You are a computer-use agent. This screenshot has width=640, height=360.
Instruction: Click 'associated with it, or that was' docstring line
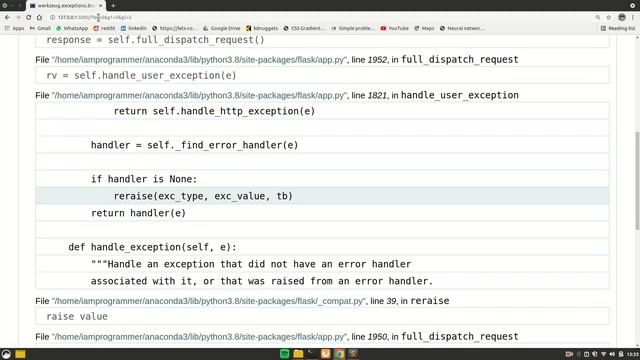tap(322, 281)
